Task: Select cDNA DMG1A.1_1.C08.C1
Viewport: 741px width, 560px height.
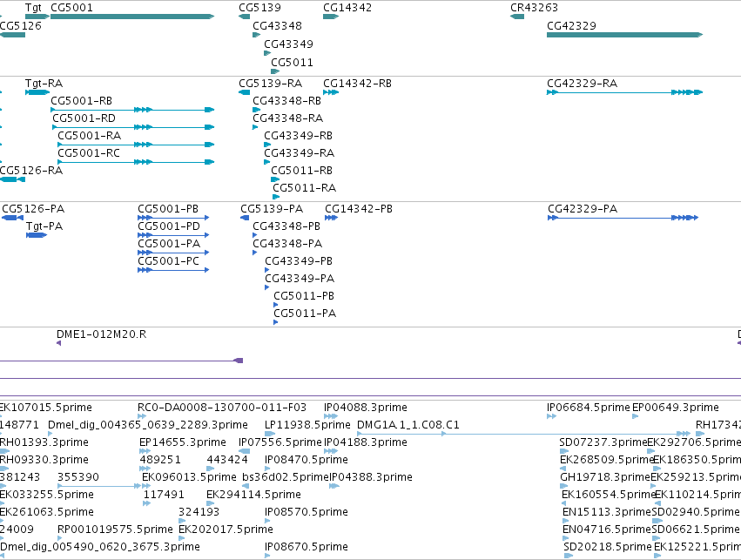Action: coord(408,425)
